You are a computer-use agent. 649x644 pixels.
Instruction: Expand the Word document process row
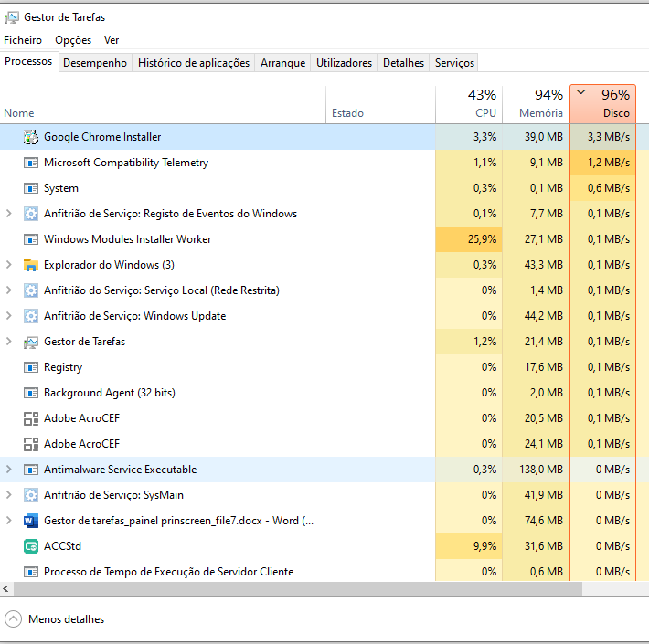pos(9,521)
